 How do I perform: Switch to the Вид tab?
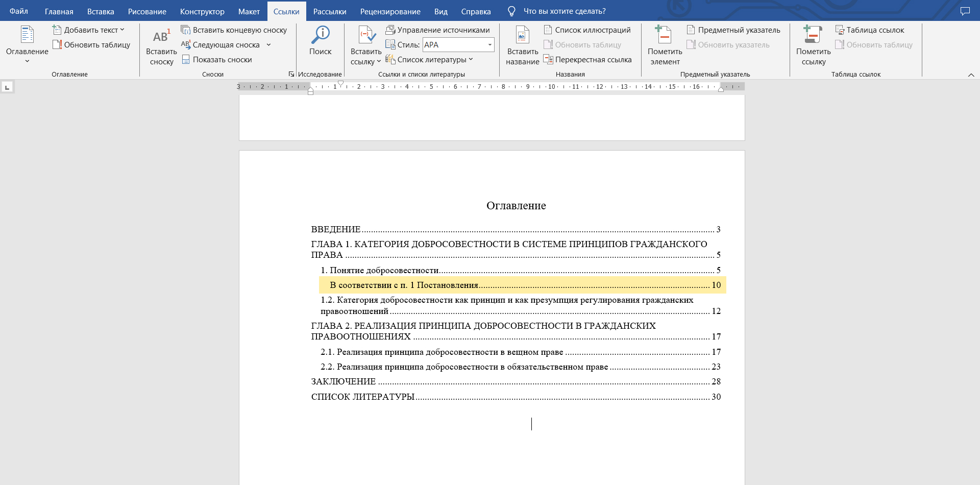(441, 11)
